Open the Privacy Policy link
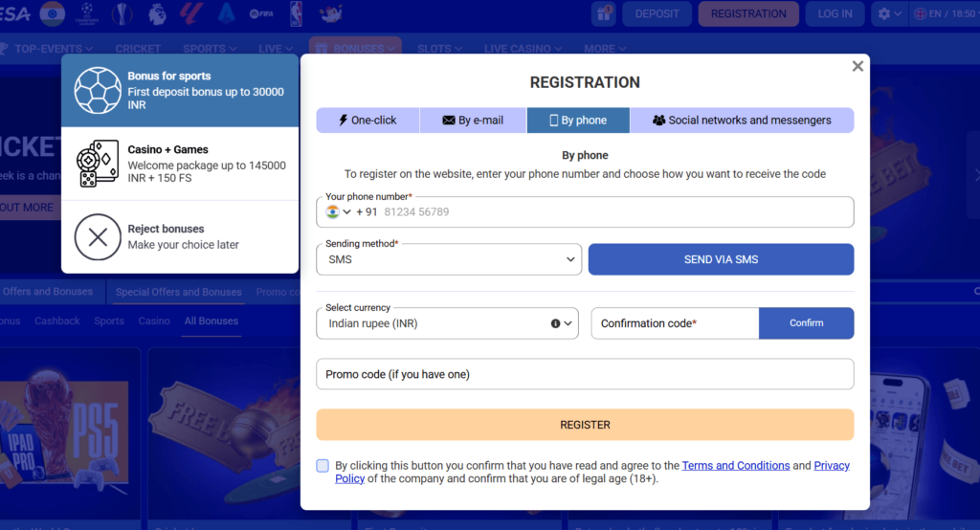This screenshot has width=980, height=530. (x=832, y=466)
